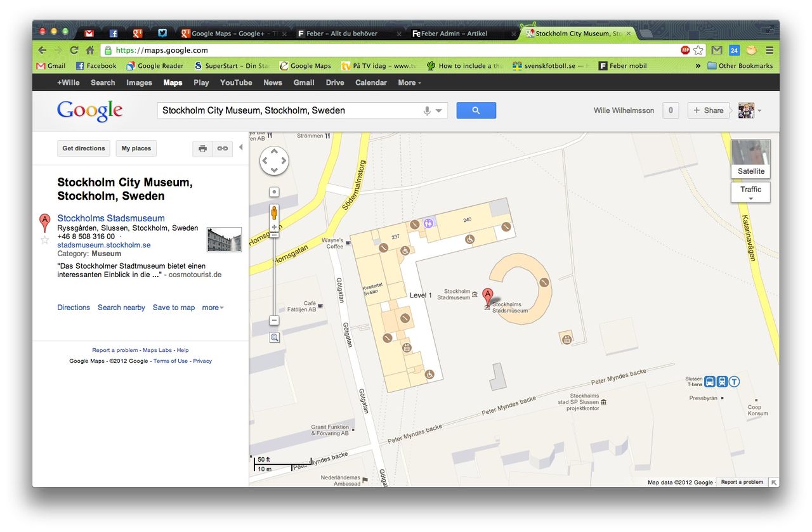
Task: Open the Other Bookmarks folder
Action: tap(740, 66)
